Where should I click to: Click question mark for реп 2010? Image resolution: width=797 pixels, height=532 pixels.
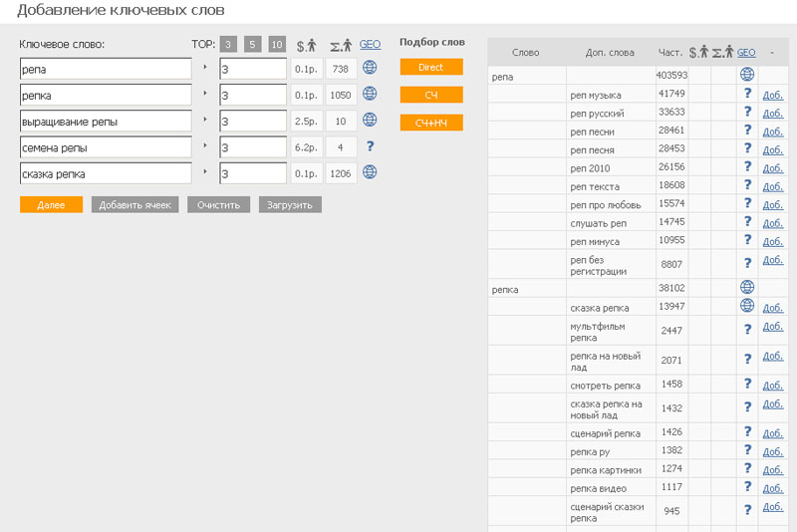pos(747,166)
